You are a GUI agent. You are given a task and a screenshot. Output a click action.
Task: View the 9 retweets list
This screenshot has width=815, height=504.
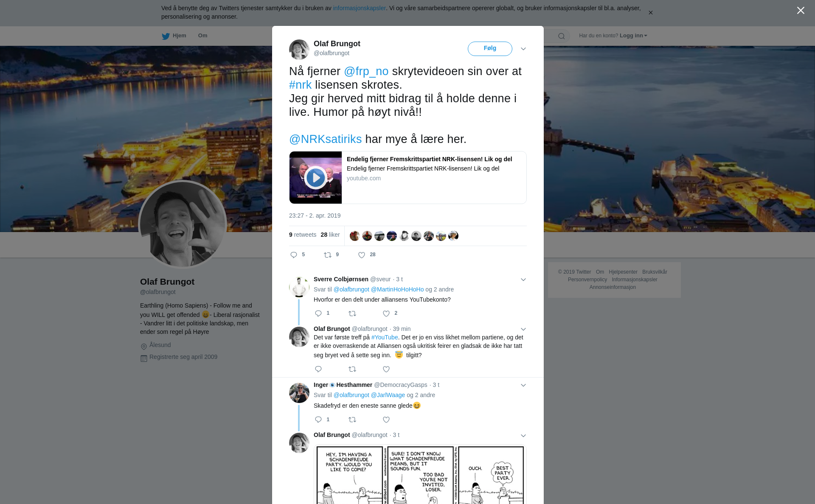pos(303,235)
